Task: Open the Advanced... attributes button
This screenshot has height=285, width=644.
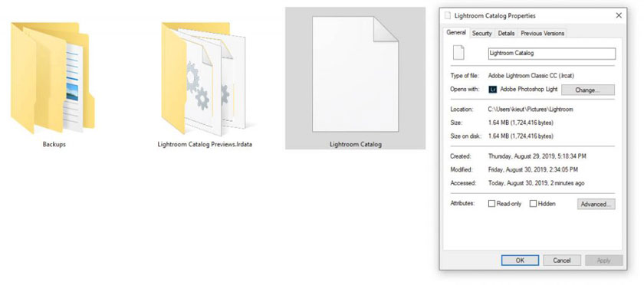Action: tap(596, 204)
